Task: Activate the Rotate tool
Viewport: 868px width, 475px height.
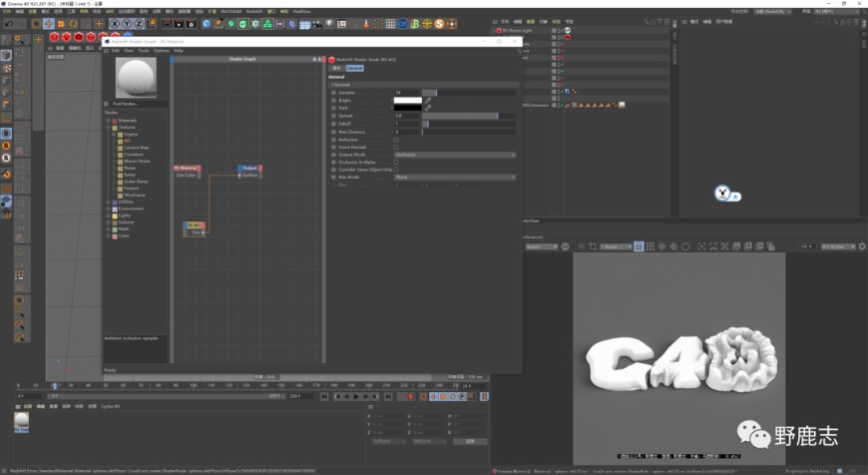Action: [73, 24]
